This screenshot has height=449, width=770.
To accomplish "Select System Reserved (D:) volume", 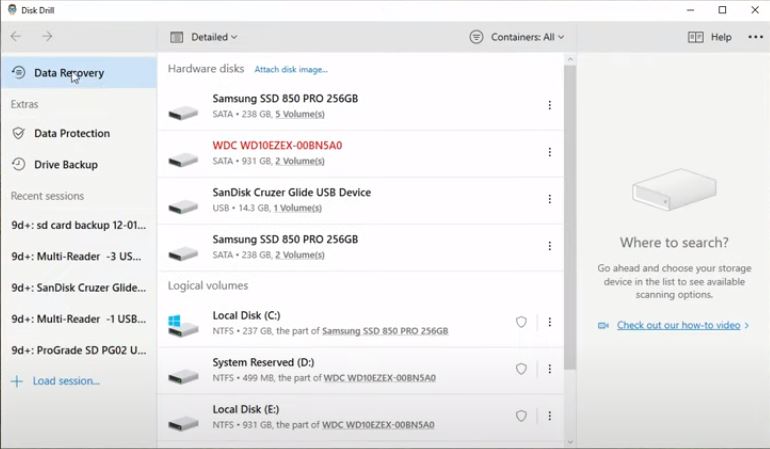I will coord(361,370).
